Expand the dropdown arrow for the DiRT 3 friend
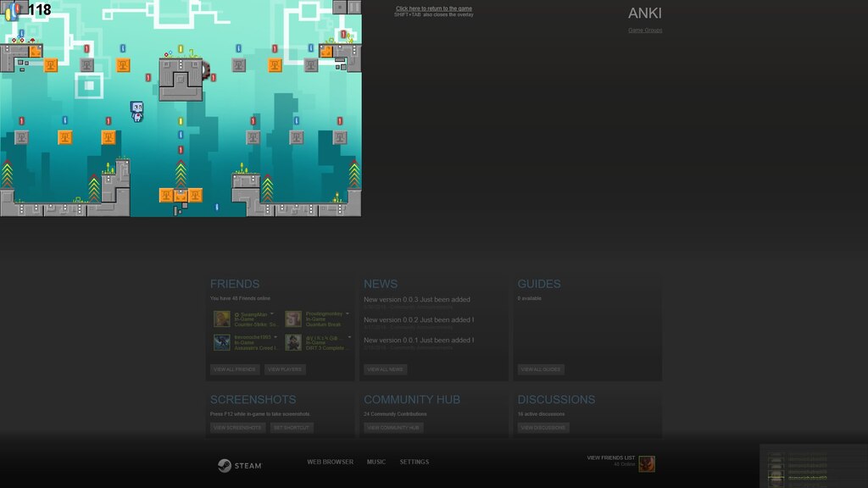The image size is (868, 488). click(x=348, y=337)
